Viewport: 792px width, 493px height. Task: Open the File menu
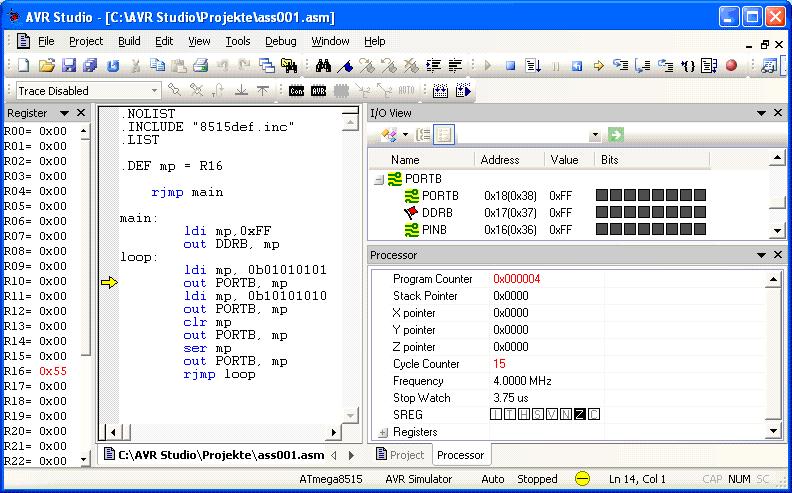point(46,41)
